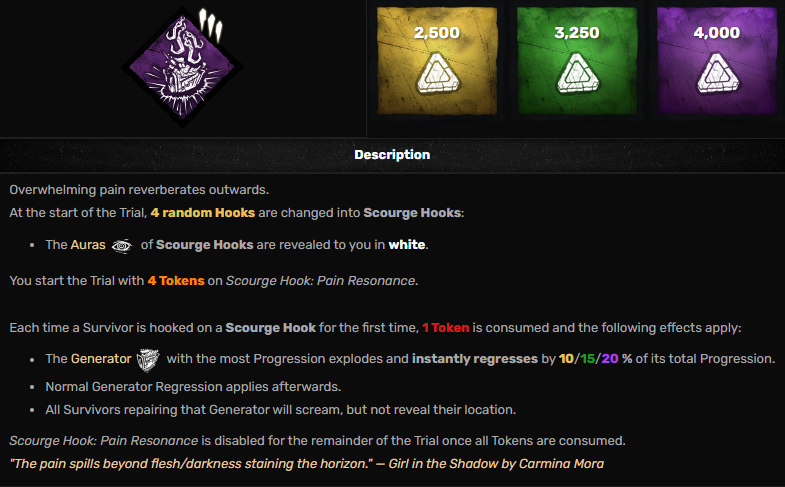Click the Carmina Mora flavor quote
Viewport: 785px width, 487px height.
(306, 463)
